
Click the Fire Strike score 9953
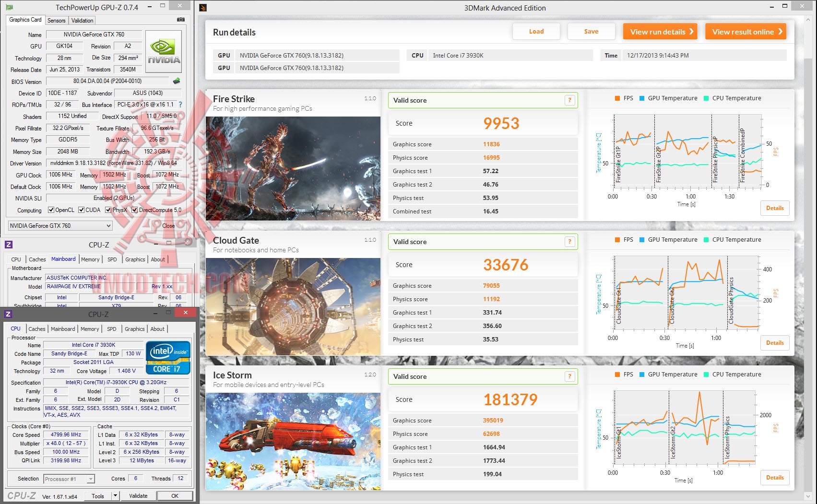[501, 123]
